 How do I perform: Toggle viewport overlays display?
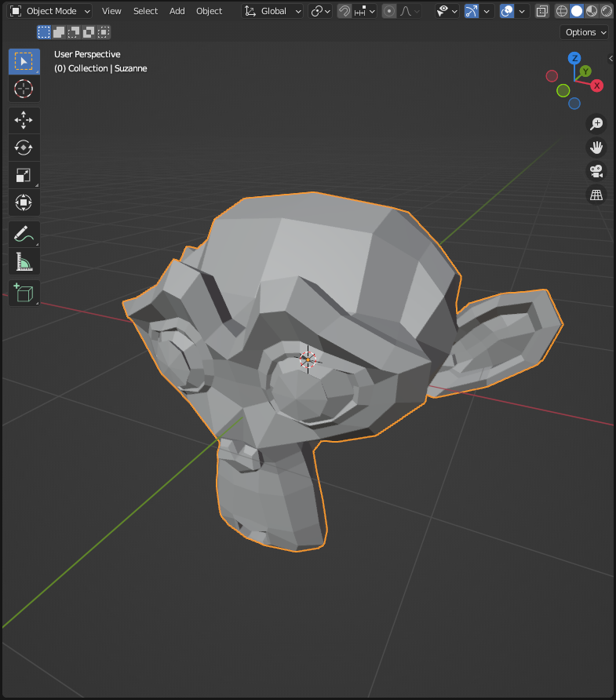click(507, 11)
